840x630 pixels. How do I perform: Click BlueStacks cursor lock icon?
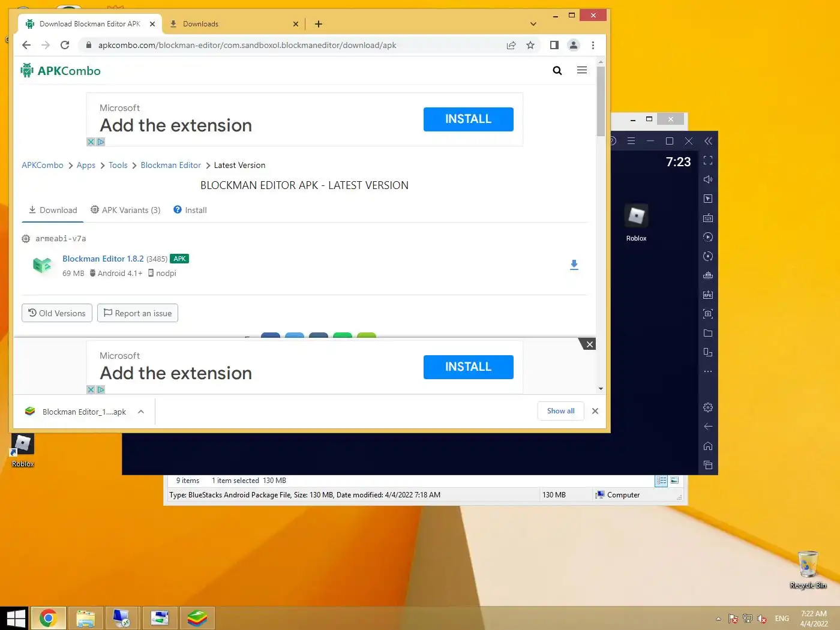(708, 199)
